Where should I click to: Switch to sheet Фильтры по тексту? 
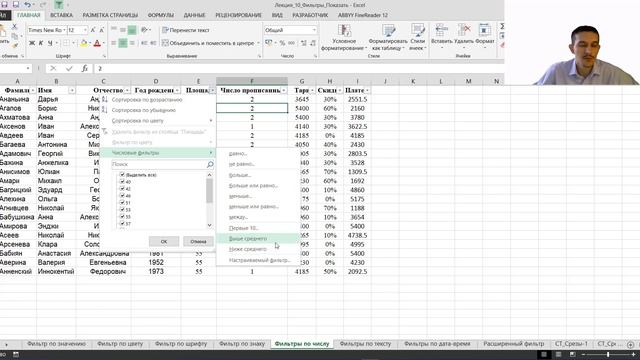(x=365, y=344)
